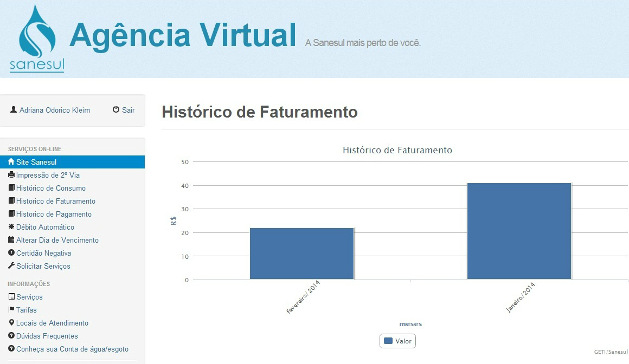Select Histórico de Faturamento in sidebar
The image size is (629, 364).
[x=55, y=201]
